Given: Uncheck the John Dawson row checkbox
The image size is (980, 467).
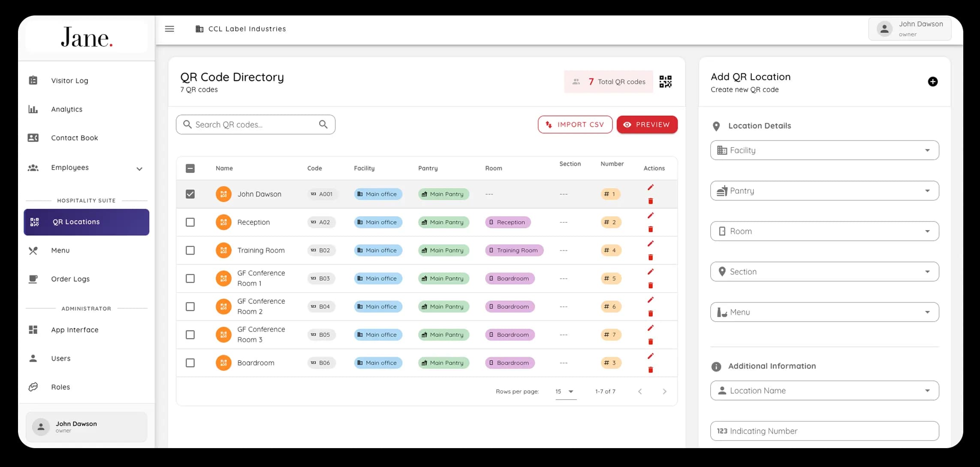Looking at the screenshot, I should (190, 194).
